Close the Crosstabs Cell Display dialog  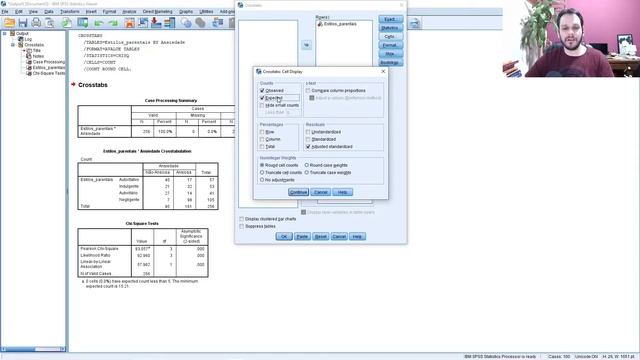(x=383, y=71)
